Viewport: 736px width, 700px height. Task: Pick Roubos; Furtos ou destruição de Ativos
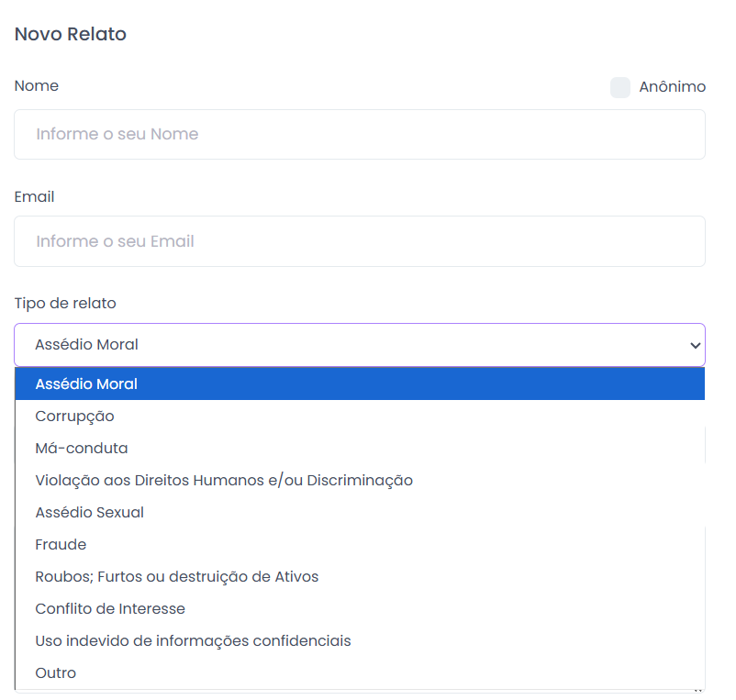(177, 577)
